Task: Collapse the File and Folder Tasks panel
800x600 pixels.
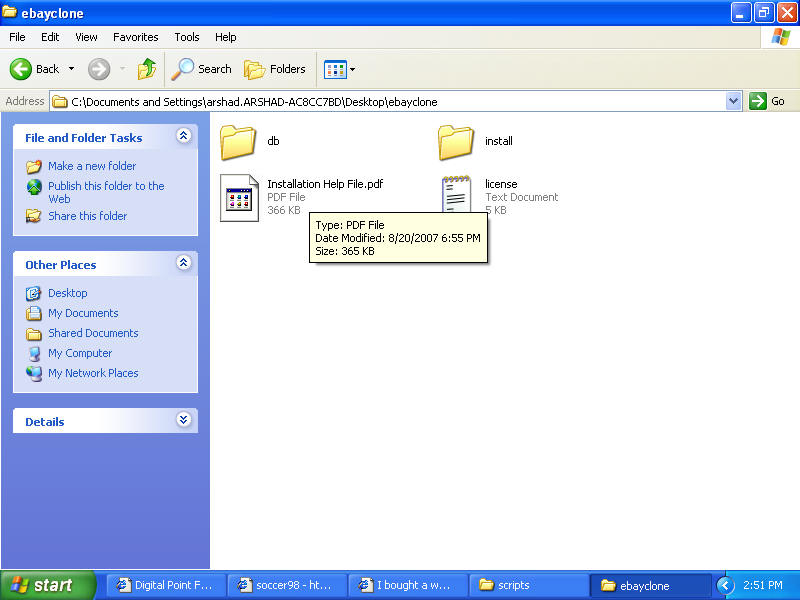Action: click(x=183, y=136)
